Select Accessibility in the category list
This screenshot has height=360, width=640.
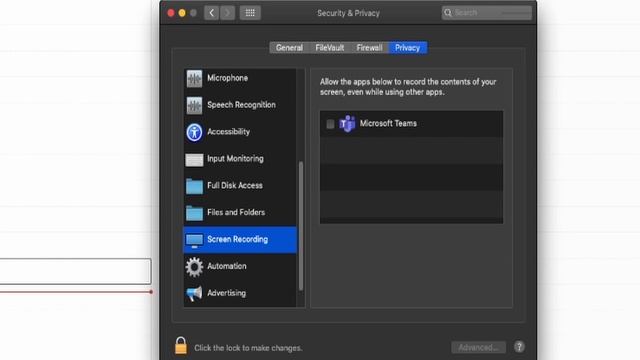[x=240, y=132]
